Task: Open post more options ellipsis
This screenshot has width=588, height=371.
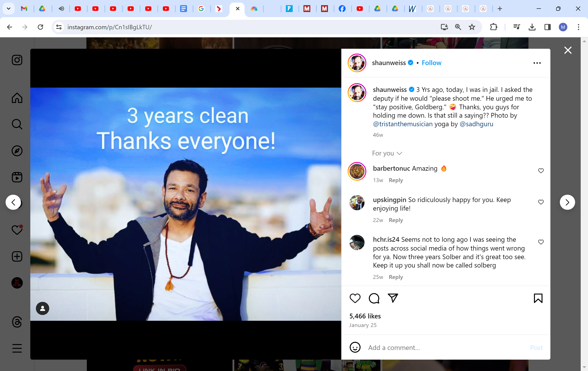Action: click(537, 63)
